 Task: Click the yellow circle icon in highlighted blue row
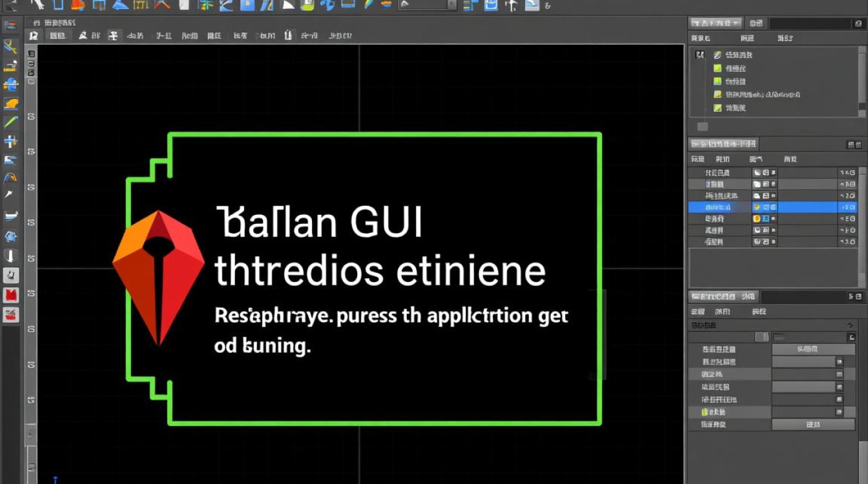757,207
